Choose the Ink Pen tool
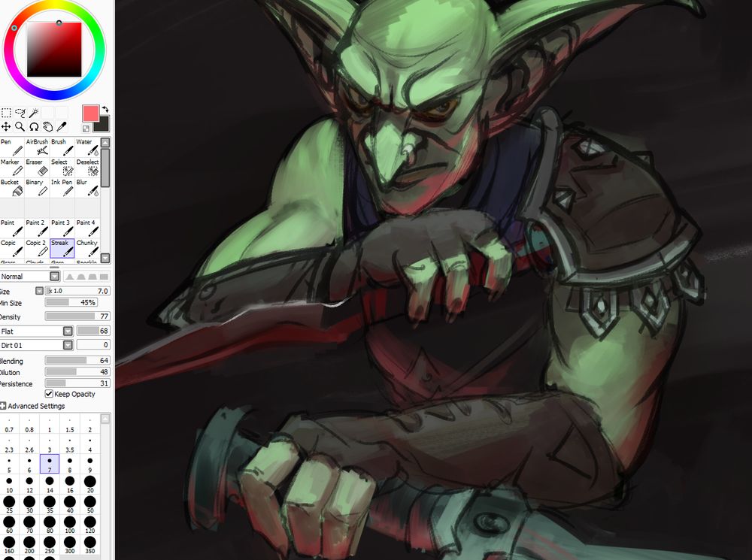This screenshot has width=752, height=560. click(62, 187)
